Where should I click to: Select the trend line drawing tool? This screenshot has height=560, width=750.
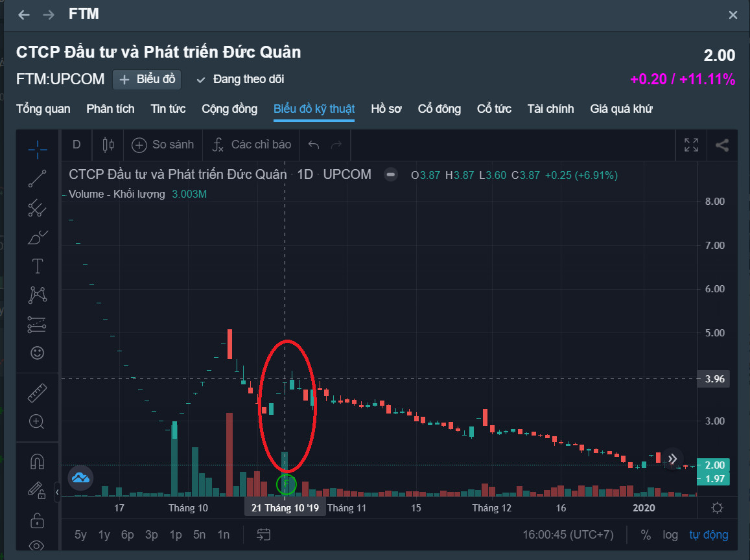pyautogui.click(x=38, y=178)
